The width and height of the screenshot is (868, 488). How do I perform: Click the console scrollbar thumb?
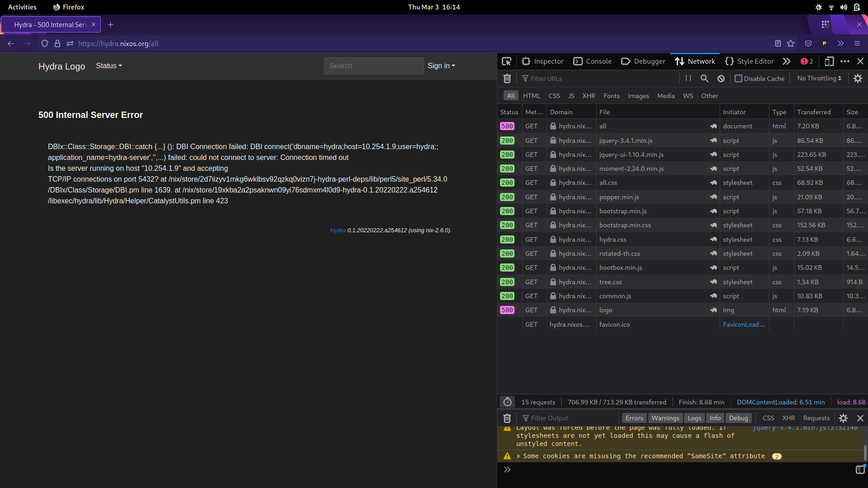865,452
